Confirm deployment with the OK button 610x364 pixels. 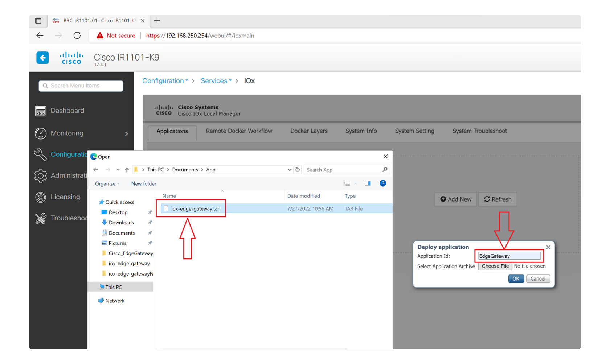pyautogui.click(x=516, y=279)
